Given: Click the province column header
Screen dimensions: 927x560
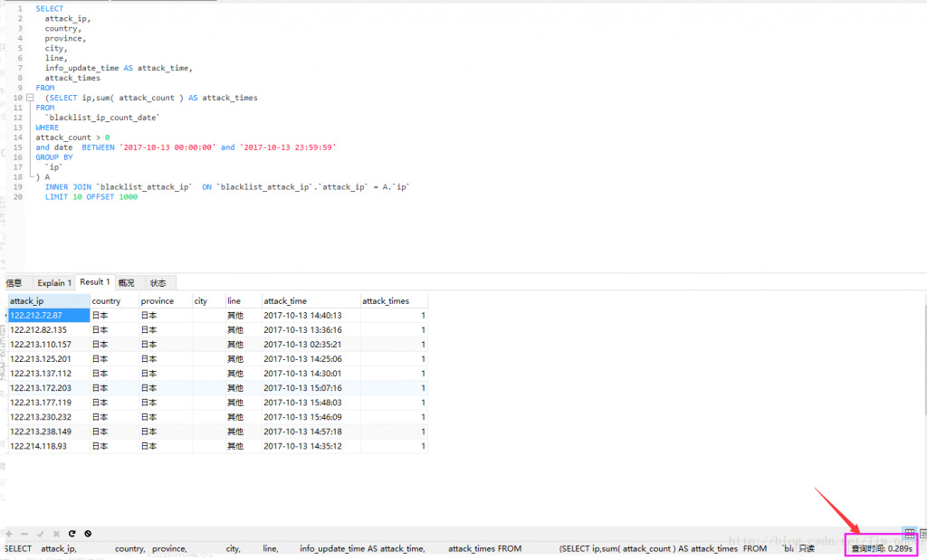Looking at the screenshot, I should [x=166, y=300].
